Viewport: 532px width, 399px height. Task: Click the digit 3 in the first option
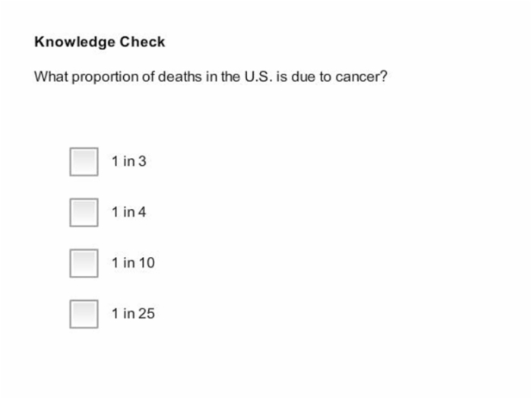[x=143, y=161]
